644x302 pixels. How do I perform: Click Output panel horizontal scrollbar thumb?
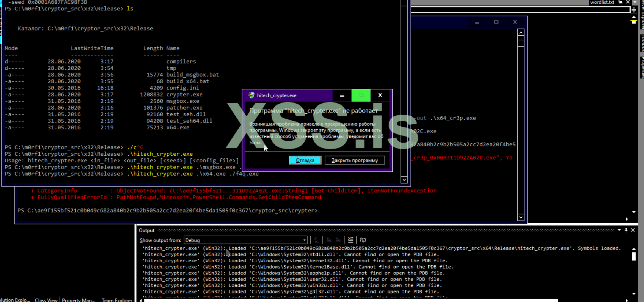point(351,301)
